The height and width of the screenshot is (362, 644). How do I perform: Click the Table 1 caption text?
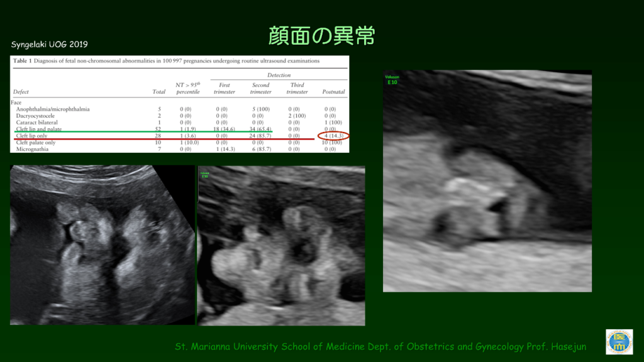coord(166,61)
